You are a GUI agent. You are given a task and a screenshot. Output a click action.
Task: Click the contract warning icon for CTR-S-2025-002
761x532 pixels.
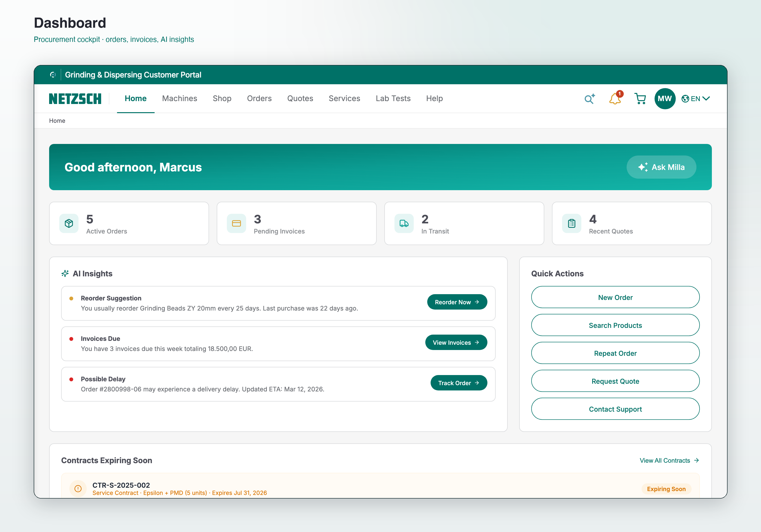point(78,489)
